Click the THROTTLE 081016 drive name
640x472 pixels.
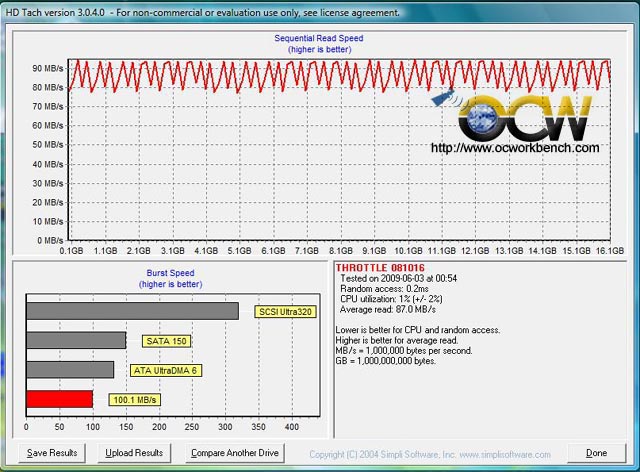[380, 268]
